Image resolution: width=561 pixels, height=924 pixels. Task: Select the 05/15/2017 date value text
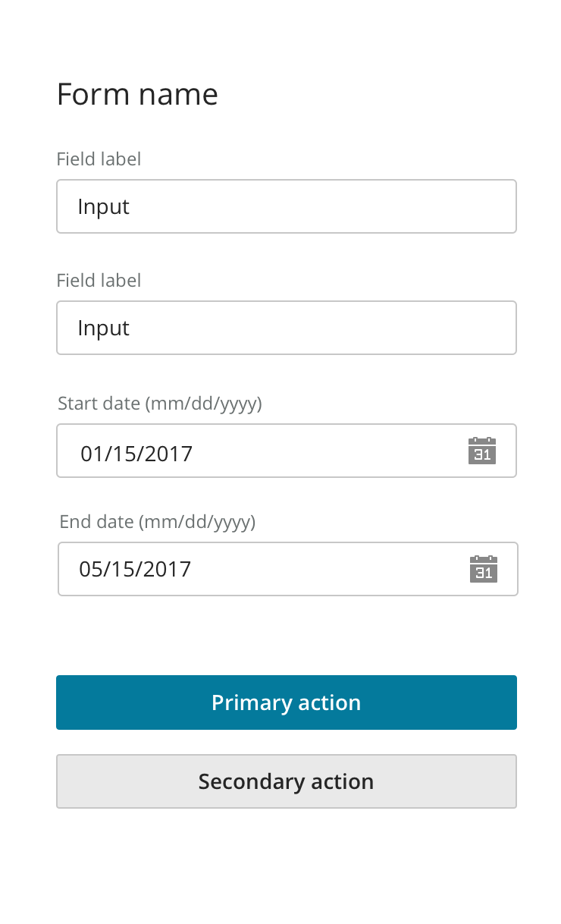[x=135, y=569]
